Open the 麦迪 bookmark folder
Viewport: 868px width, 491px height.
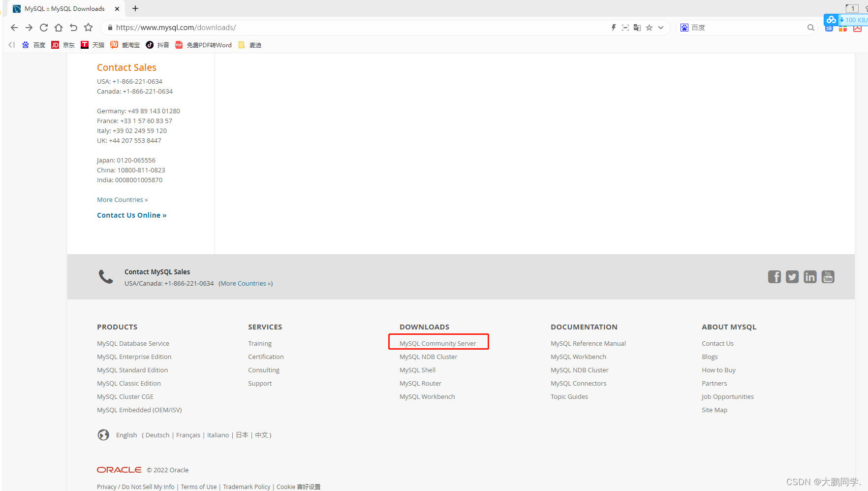pos(249,45)
